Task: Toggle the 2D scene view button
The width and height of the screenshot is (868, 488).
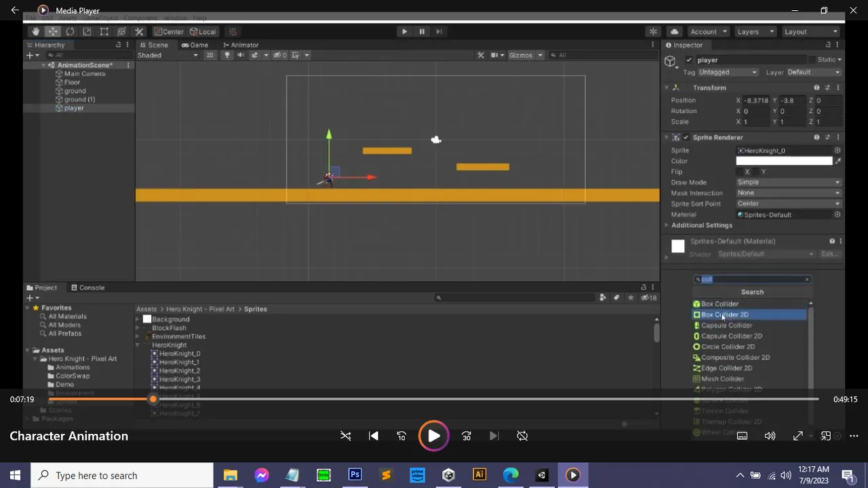Action: click(x=210, y=55)
